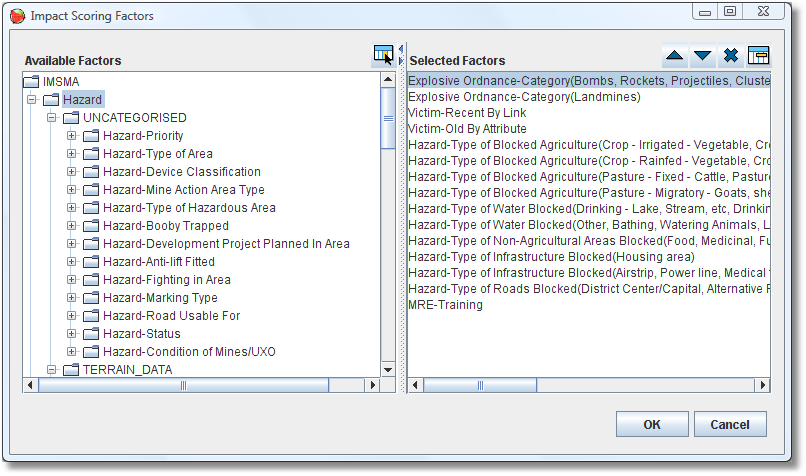Click the edit factor table icon
Viewport: 806px width, 476px height.
click(x=758, y=56)
